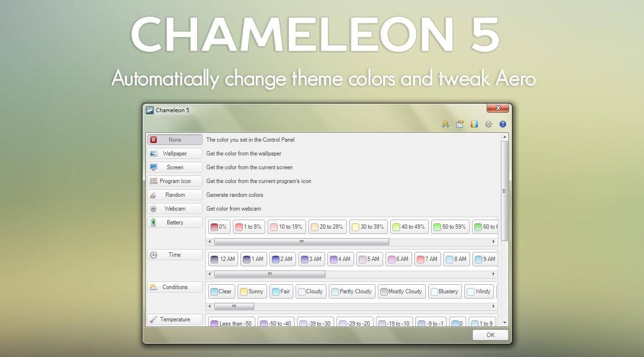Click the 1 to 9% battery color
The height and width of the screenshot is (357, 644).
coord(249,227)
